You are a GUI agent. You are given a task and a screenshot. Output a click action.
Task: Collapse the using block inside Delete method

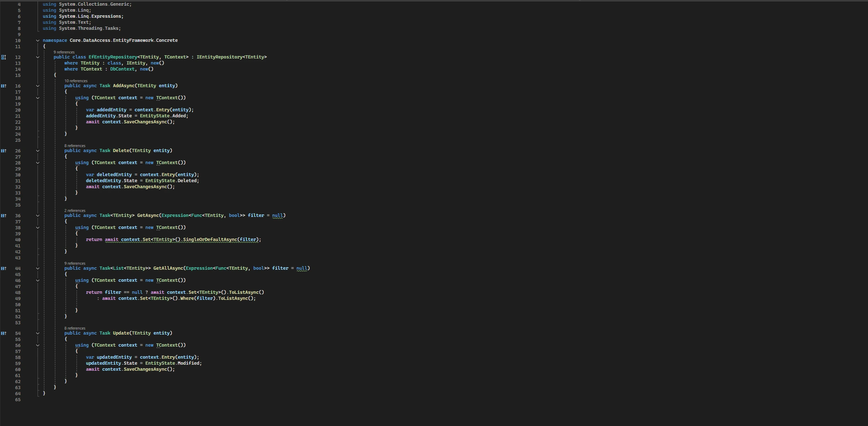coord(38,163)
